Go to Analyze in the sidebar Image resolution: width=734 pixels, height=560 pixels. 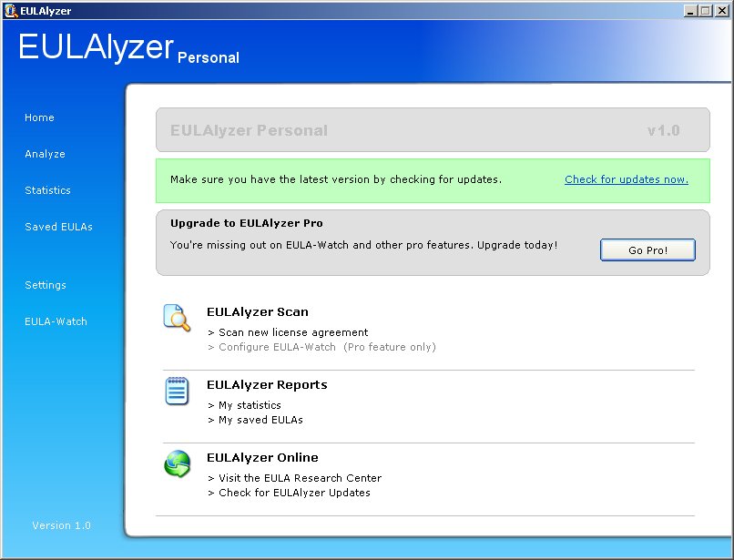(x=45, y=154)
